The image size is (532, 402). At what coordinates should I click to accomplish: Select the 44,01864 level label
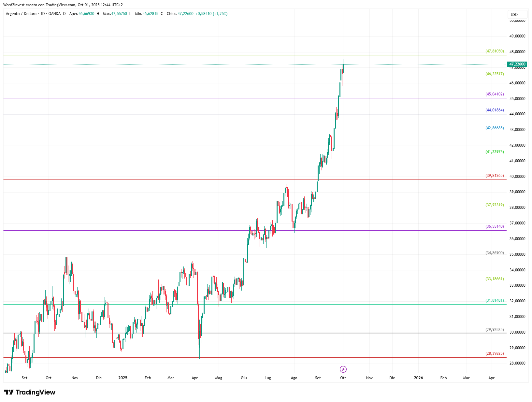[x=495, y=110]
